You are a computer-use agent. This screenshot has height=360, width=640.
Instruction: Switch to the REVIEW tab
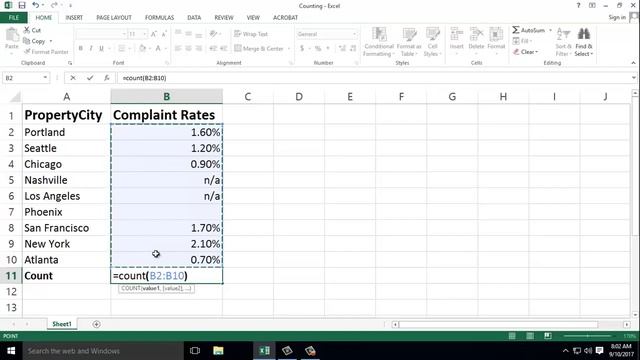click(224, 18)
